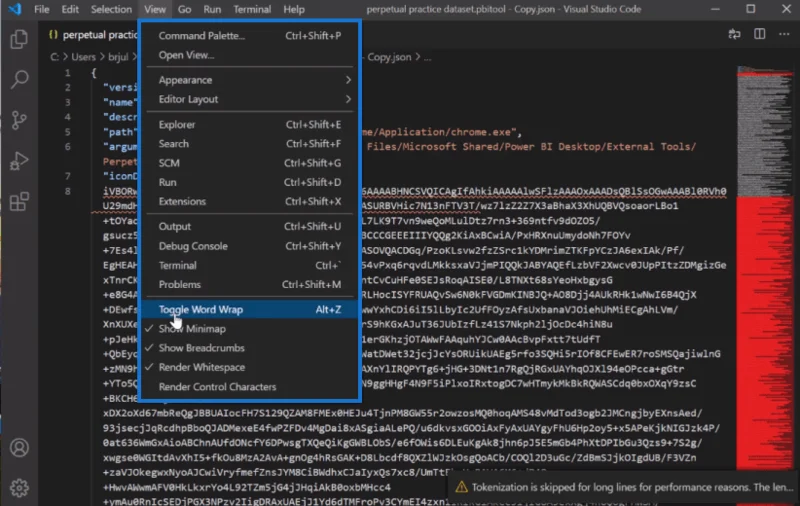Toggle Render Whitespace checked item

(x=249, y=367)
